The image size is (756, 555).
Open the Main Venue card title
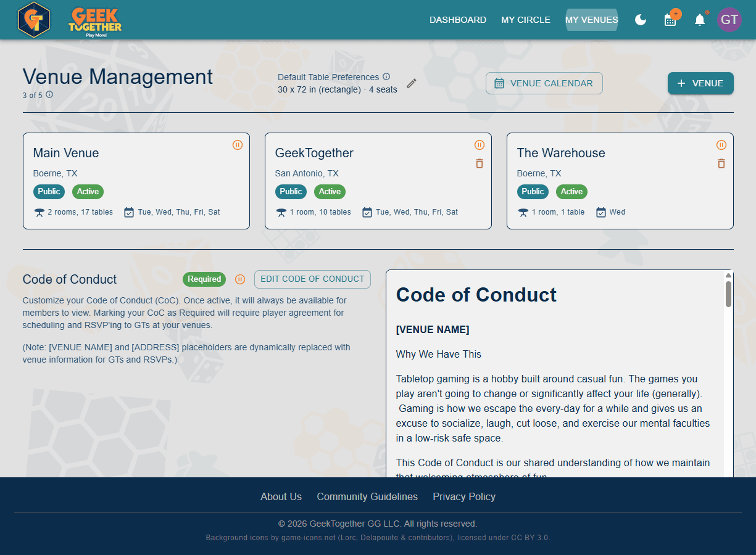[x=66, y=153]
